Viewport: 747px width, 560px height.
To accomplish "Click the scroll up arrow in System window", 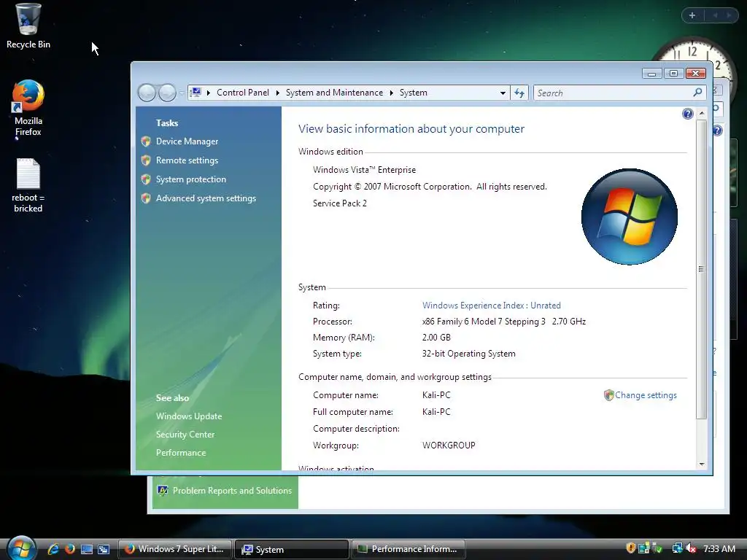I will (701, 113).
